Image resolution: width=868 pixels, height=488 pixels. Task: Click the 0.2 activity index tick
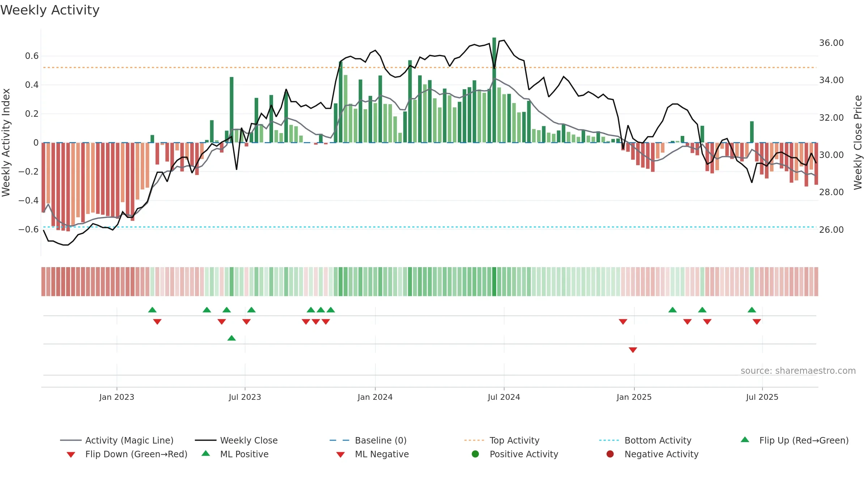(x=32, y=114)
